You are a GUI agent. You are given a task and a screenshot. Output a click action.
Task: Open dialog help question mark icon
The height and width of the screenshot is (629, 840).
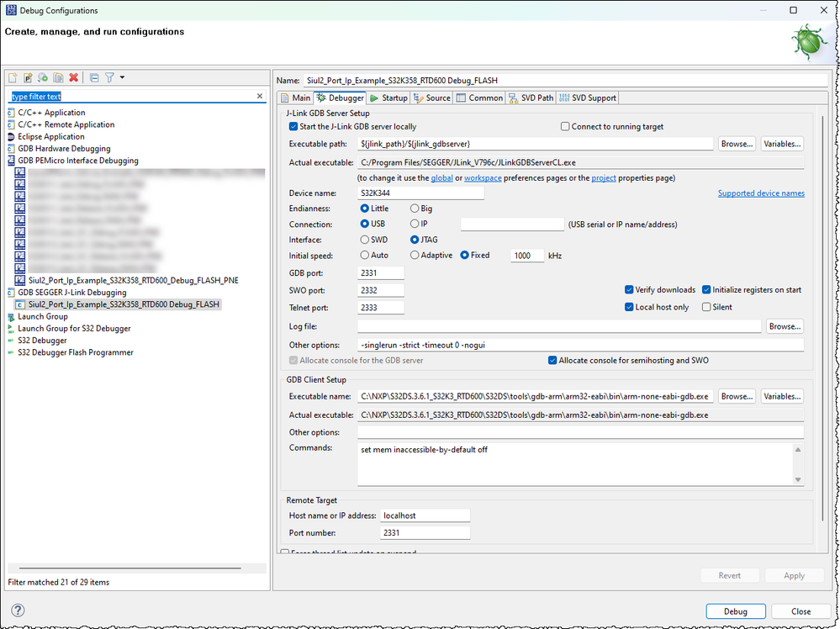(18, 610)
